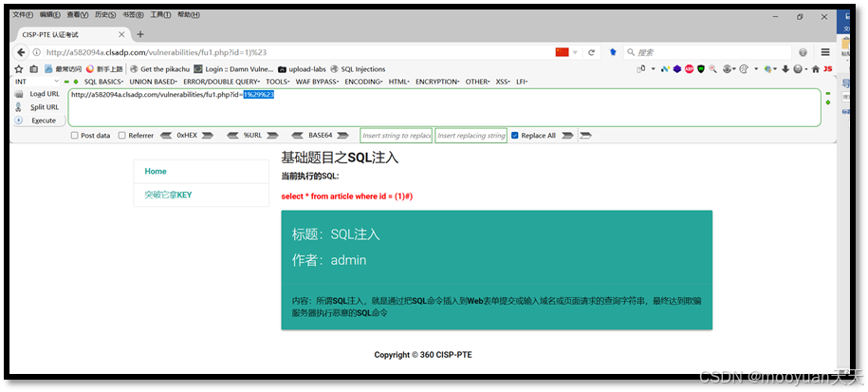Uncheck the Replace All checkbox
Image resolution: width=868 pixels, height=392 pixels.
(515, 135)
